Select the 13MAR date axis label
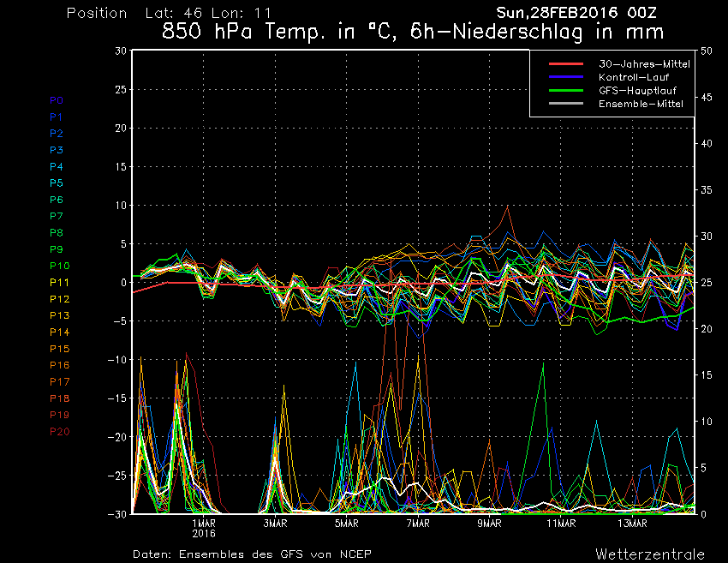This screenshot has height=563, width=728. coord(632,523)
